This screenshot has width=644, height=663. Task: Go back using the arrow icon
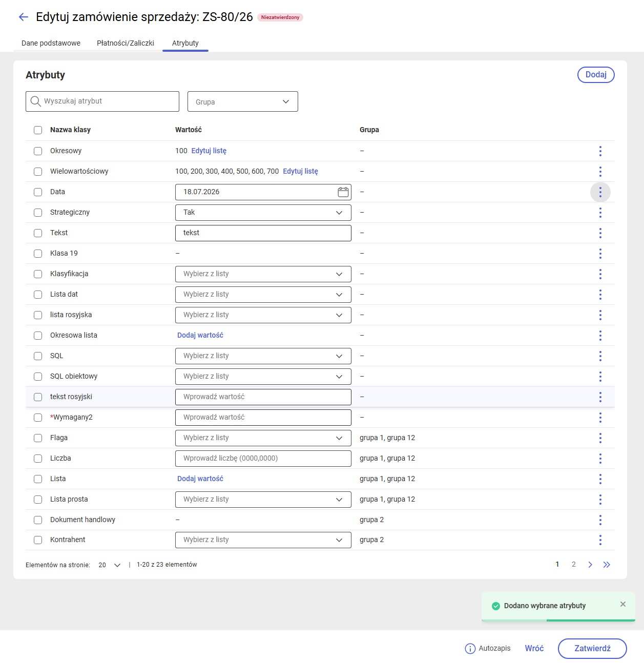[24, 17]
